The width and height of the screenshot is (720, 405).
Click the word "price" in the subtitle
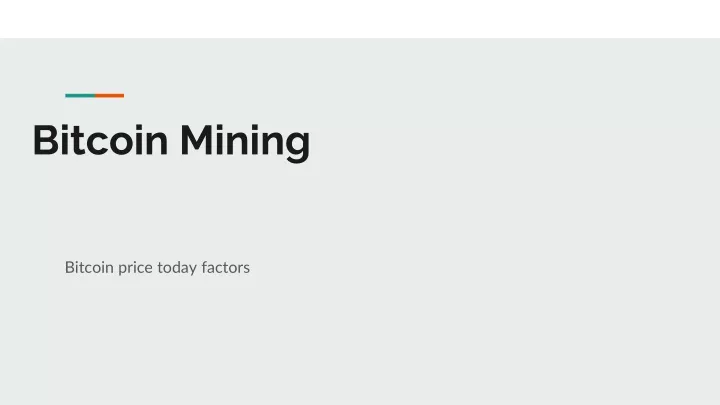135,268
